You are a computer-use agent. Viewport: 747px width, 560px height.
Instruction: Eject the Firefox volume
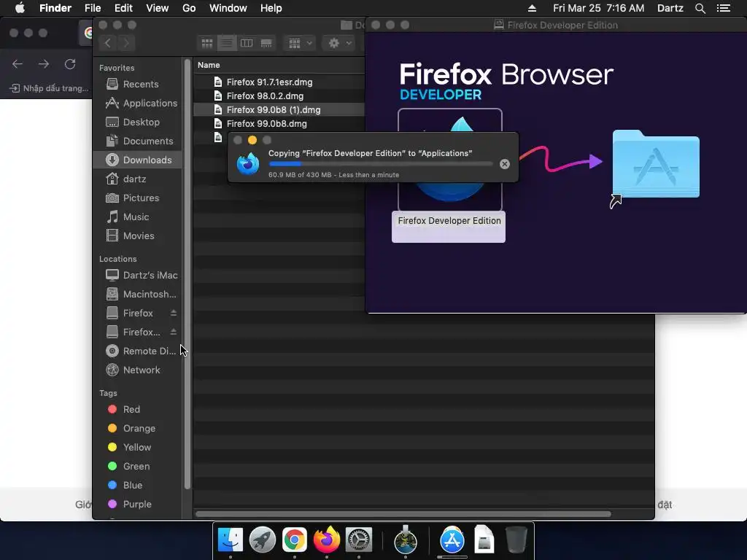[x=174, y=314]
